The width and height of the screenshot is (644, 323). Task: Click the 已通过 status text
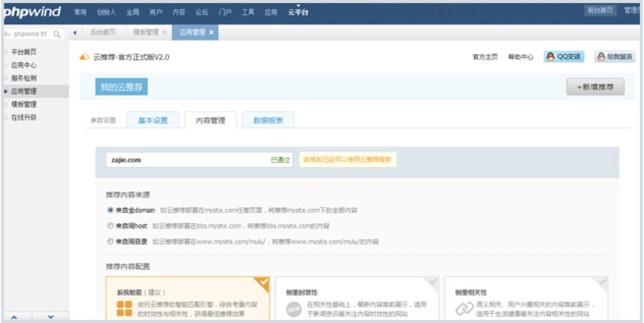tap(280, 160)
